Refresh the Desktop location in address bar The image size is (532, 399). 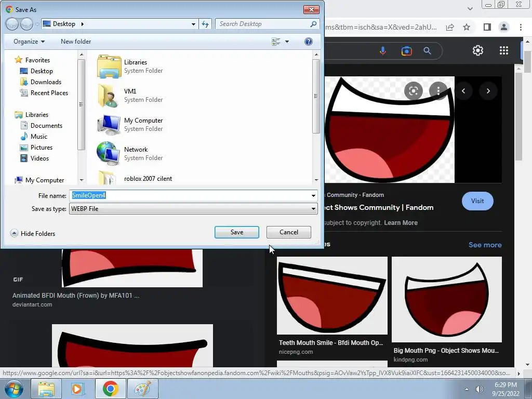(205, 24)
